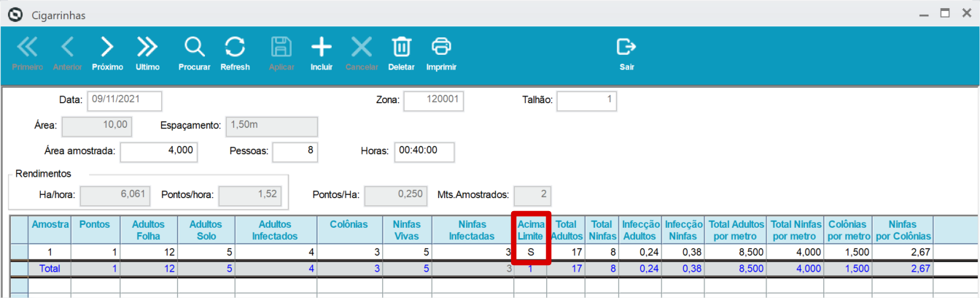The height and width of the screenshot is (298, 980).
Task: Click the Colônias column header
Action: tap(349, 229)
